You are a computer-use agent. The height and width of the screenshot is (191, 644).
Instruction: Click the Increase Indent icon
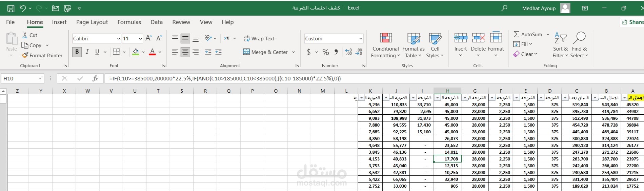click(x=219, y=52)
